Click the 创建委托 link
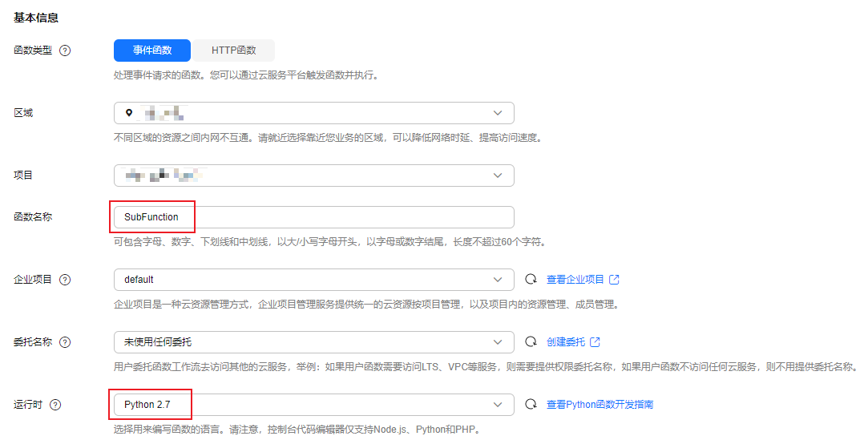The height and width of the screenshot is (440, 868). [x=566, y=342]
